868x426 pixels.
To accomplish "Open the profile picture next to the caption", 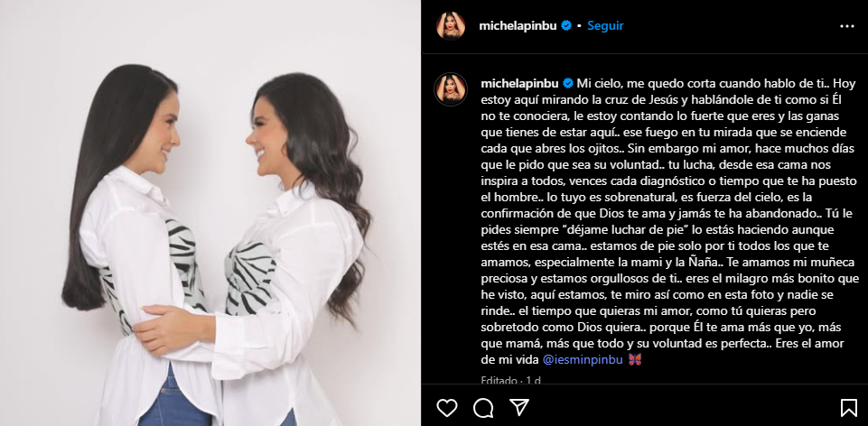I will point(451,89).
